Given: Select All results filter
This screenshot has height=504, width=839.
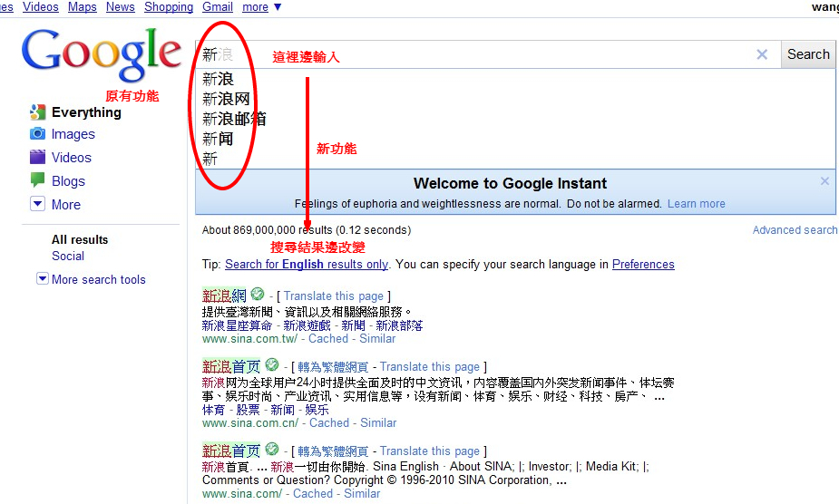Looking at the screenshot, I should [80, 239].
